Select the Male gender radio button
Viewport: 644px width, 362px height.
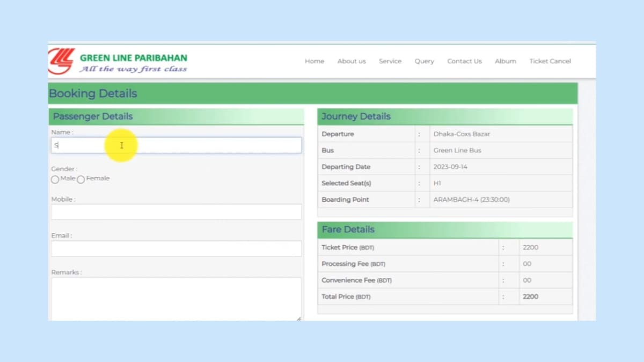[x=55, y=180]
